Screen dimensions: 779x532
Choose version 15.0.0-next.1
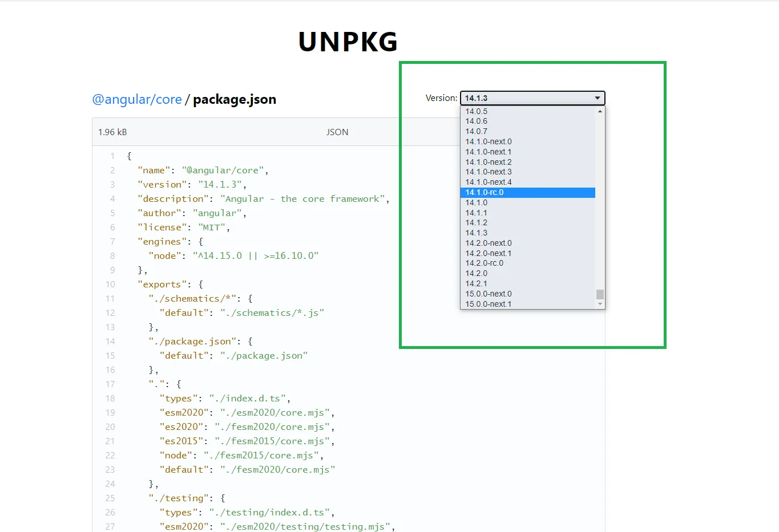click(528, 304)
